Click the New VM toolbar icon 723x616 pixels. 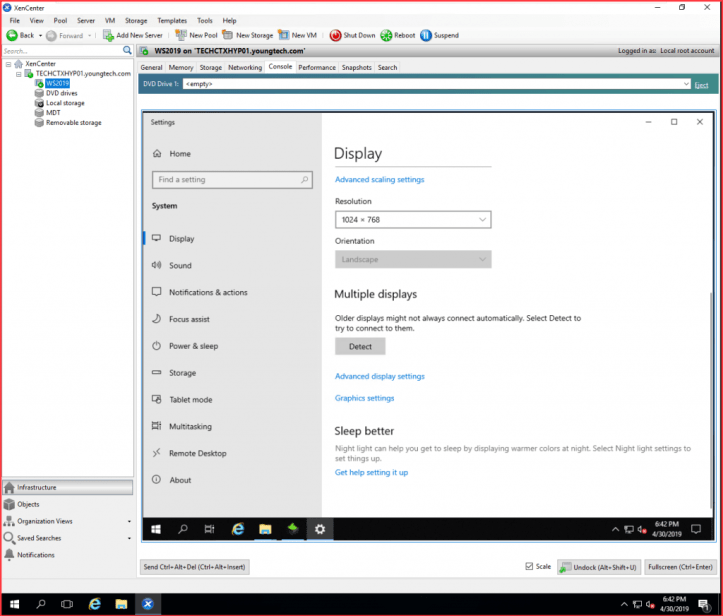[x=284, y=35]
